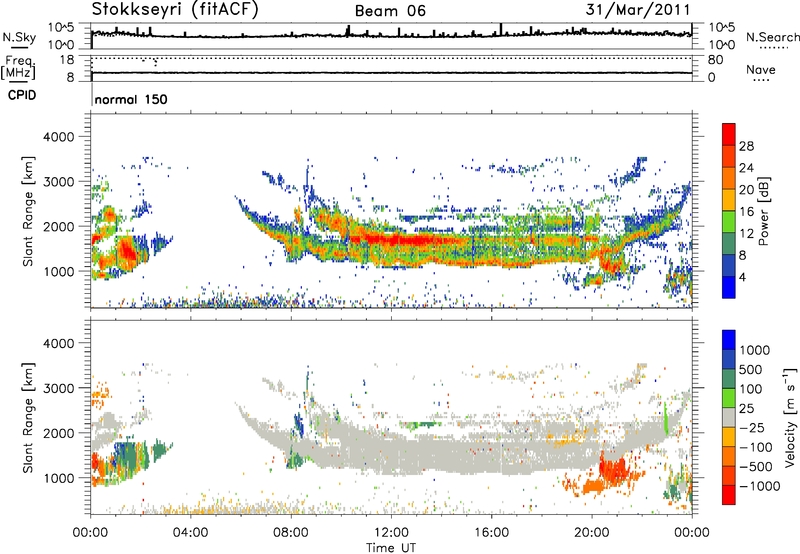Click 'Slant Range [km]' label of velocity panel
The width and height of the screenshot is (800, 554).
tap(28, 417)
